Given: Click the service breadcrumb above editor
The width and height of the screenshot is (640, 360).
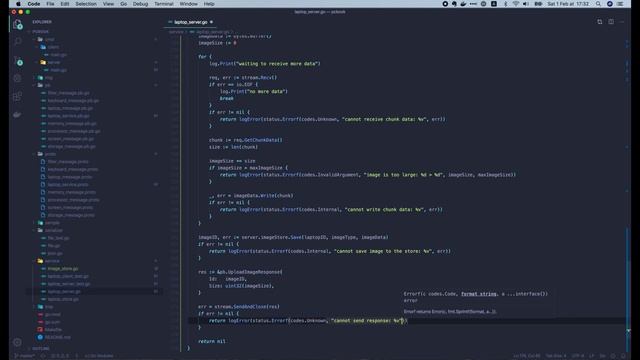Looking at the screenshot, I should 176,31.
